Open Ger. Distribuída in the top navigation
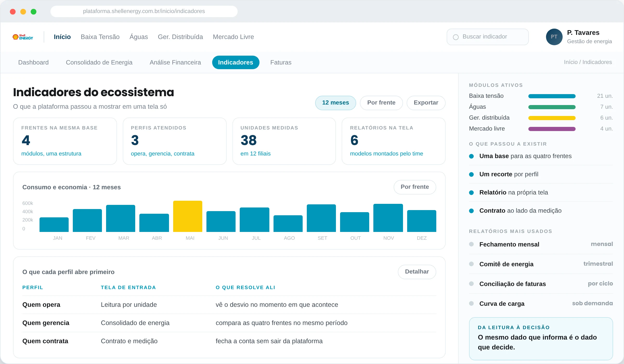Screen dimensions: 624x364 [180, 37]
